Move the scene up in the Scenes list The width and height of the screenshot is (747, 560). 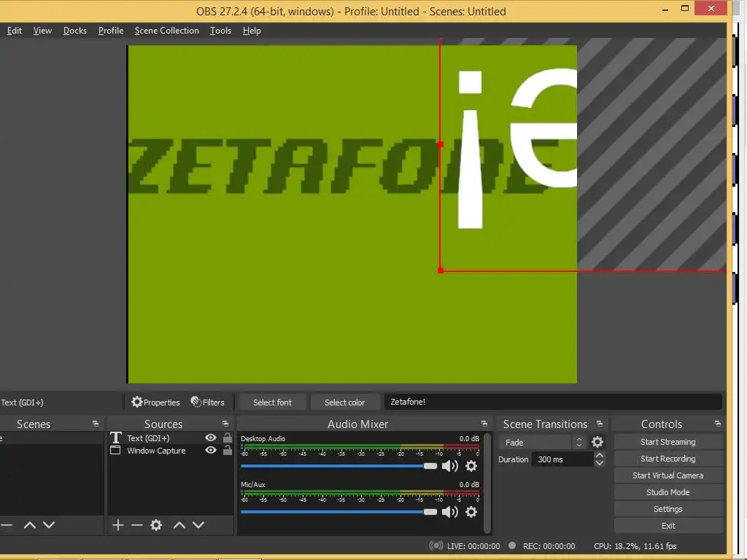[x=29, y=525]
